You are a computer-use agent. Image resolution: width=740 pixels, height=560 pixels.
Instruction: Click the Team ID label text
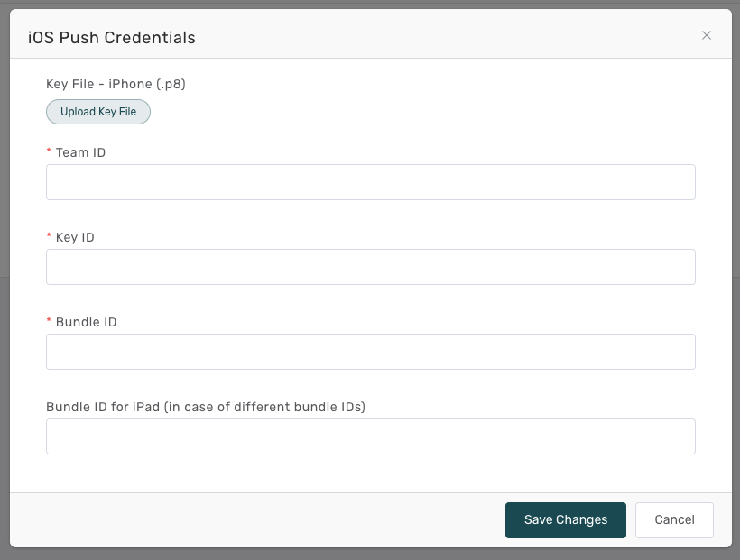pos(80,152)
